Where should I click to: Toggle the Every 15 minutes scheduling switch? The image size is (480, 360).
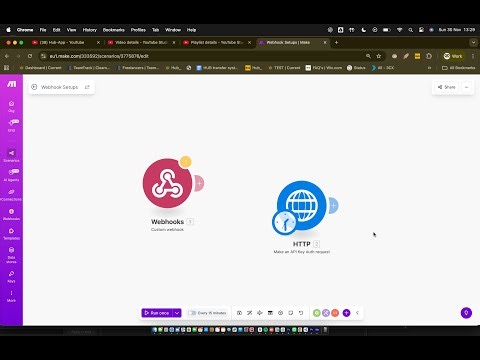192,313
